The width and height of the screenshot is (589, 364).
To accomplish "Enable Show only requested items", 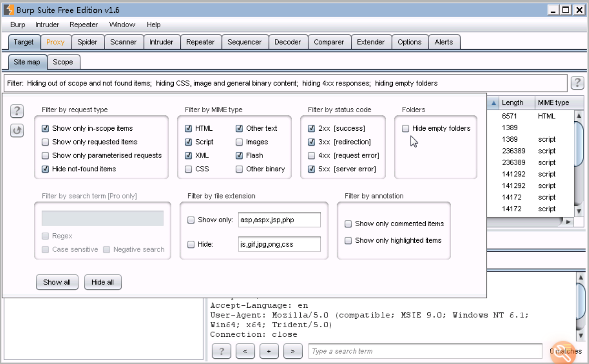I will click(45, 142).
